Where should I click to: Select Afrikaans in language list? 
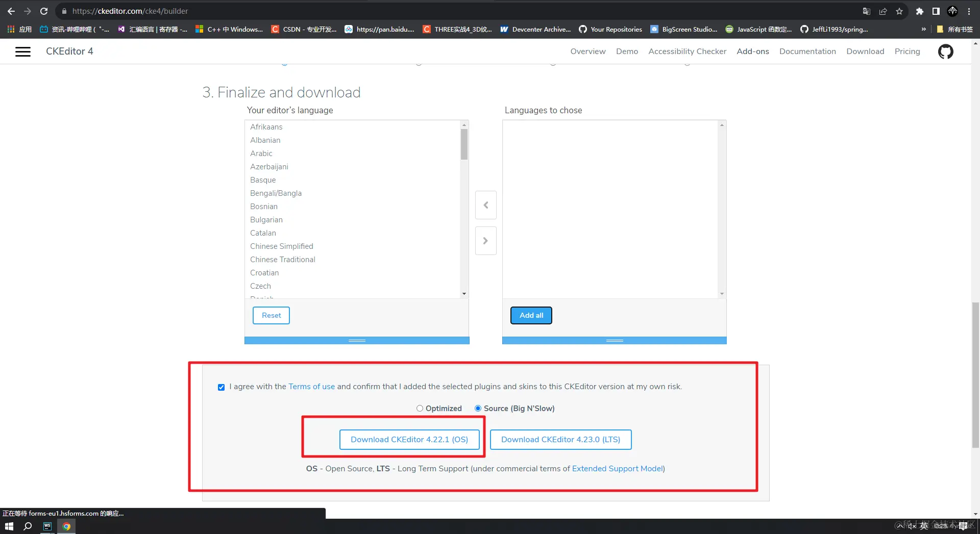tap(266, 127)
